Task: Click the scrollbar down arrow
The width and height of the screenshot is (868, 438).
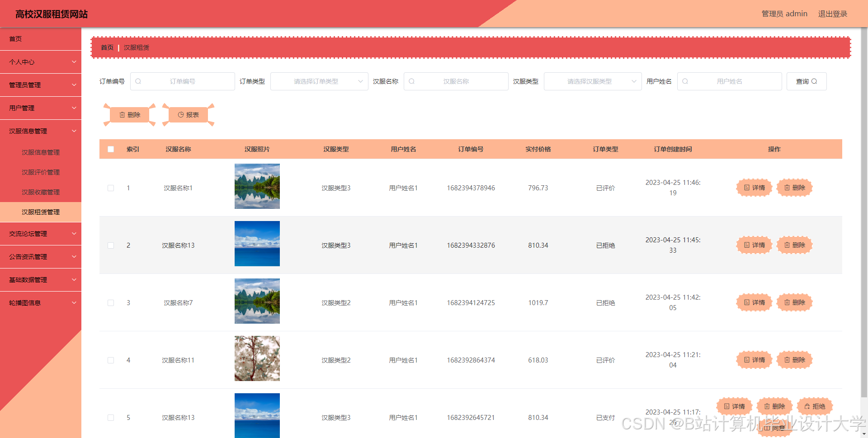Action: click(864, 434)
